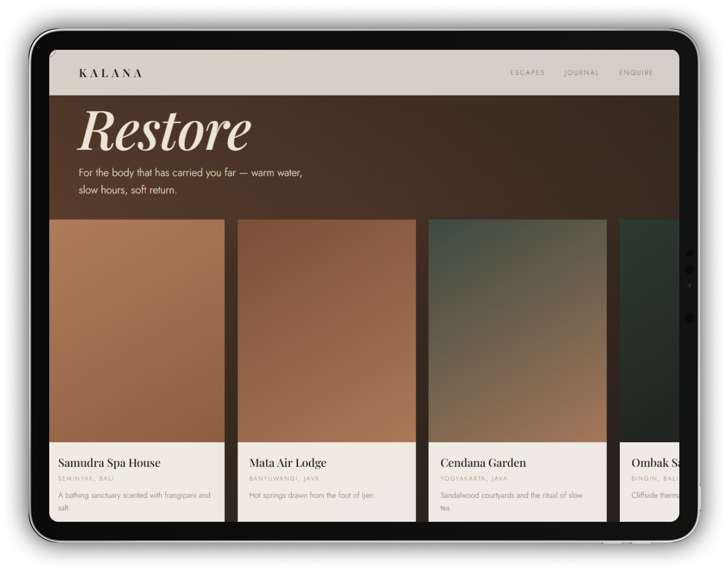Click the KALANA logo
The height and width of the screenshot is (571, 728).
tap(110, 73)
